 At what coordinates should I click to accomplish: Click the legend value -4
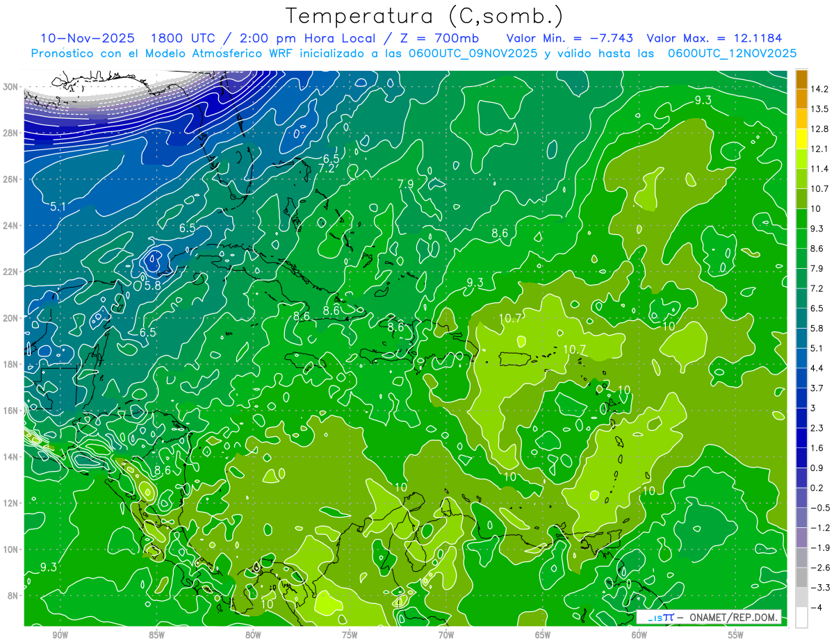(x=816, y=608)
